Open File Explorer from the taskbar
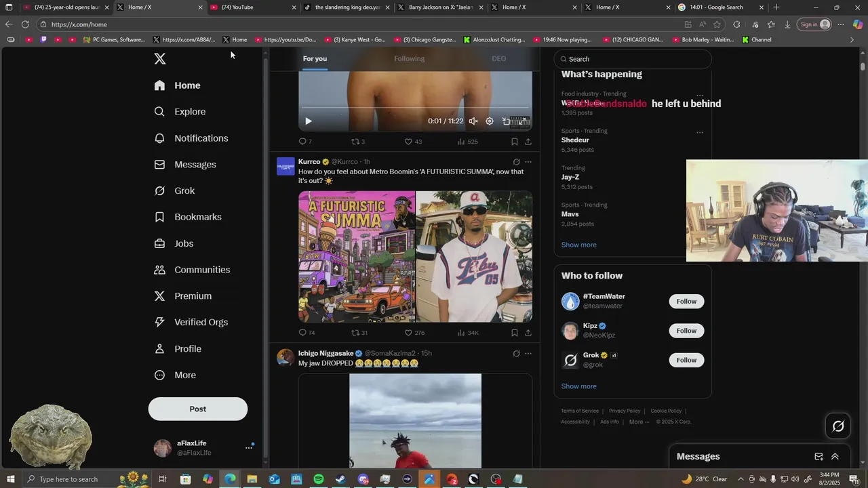The height and width of the screenshot is (488, 868). [x=252, y=479]
